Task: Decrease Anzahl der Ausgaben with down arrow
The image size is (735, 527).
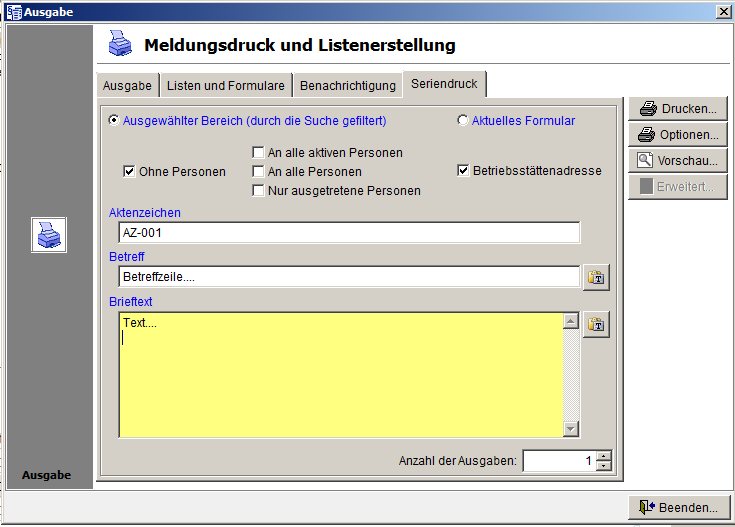Action: pos(603,466)
